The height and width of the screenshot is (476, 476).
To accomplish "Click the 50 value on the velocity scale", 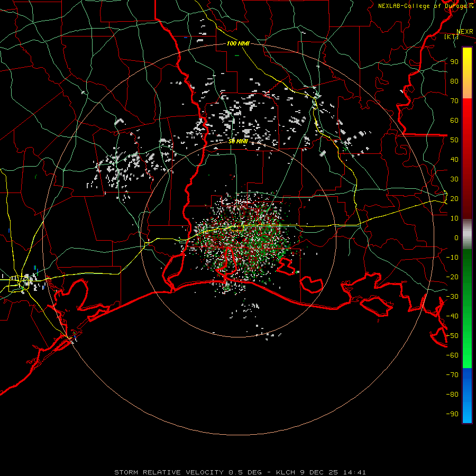I will [x=454, y=140].
